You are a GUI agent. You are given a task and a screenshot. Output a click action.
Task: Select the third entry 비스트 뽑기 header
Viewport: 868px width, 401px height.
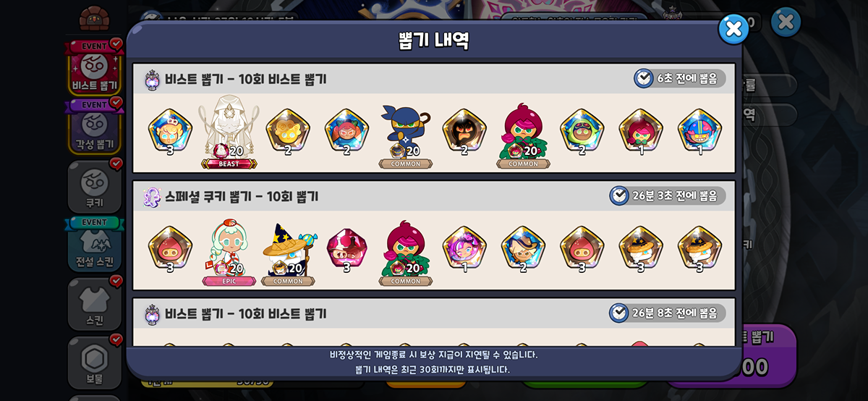tap(434, 313)
